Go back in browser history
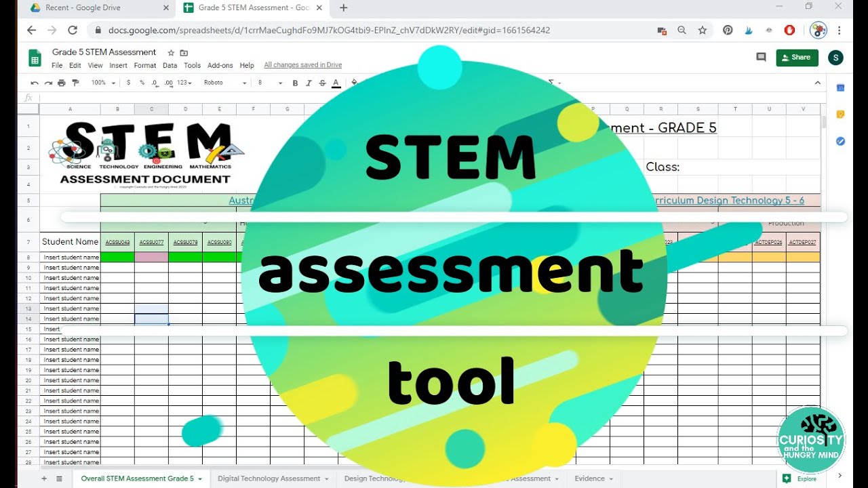 click(x=31, y=30)
